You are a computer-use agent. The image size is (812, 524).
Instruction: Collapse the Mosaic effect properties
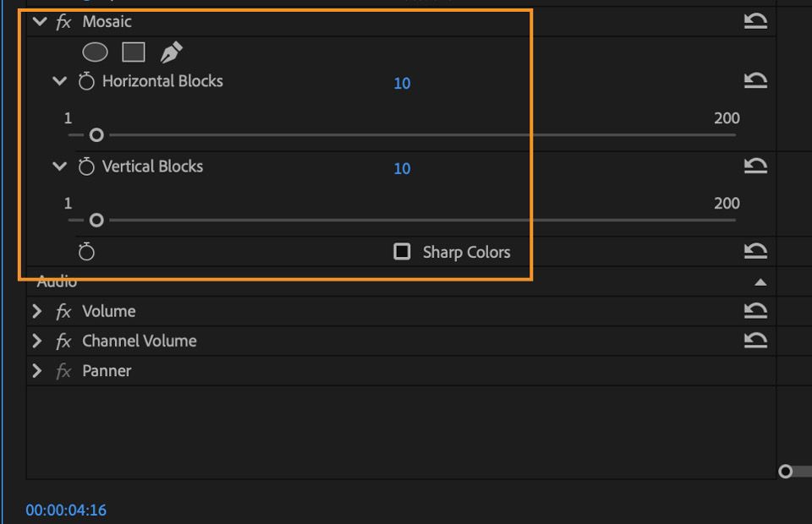39,22
